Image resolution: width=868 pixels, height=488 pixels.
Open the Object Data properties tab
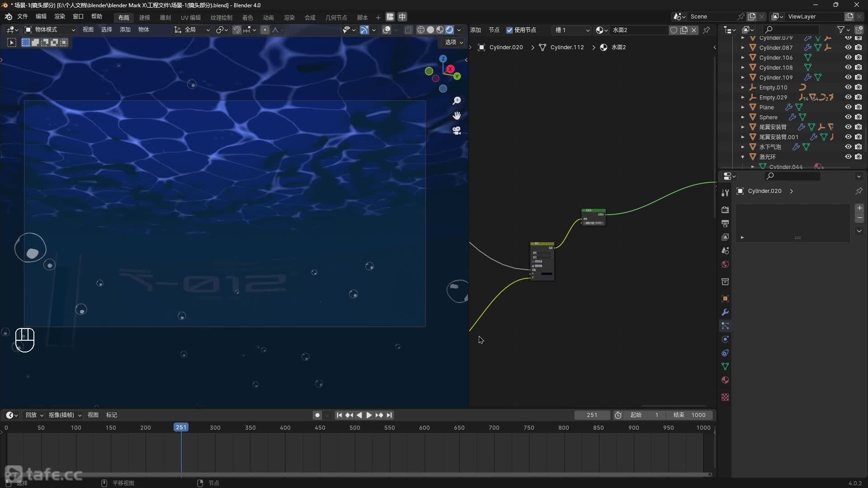point(725,366)
